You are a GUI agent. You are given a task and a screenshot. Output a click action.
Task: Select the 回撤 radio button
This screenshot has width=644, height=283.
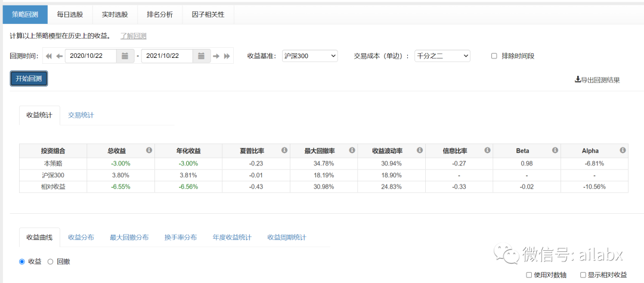(51, 262)
